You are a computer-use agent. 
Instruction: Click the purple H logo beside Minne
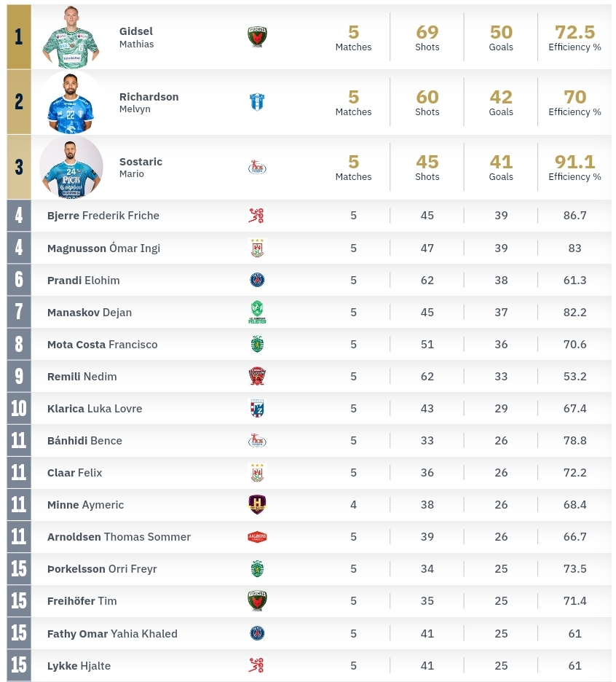click(257, 504)
